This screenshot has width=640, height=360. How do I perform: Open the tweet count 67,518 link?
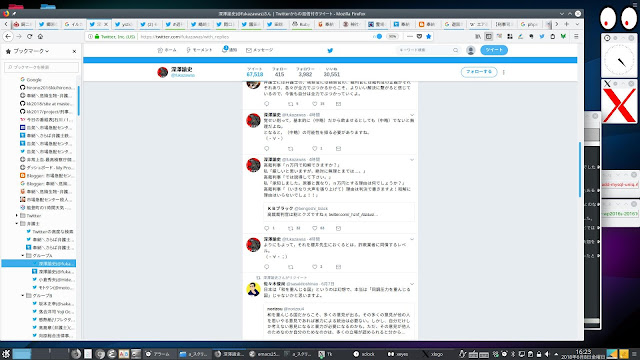click(x=255, y=72)
